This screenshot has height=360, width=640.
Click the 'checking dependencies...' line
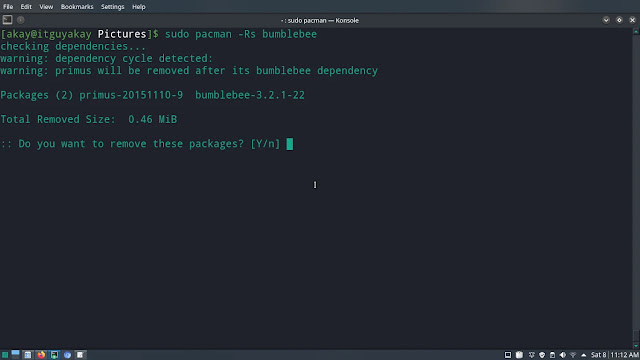click(x=73, y=46)
